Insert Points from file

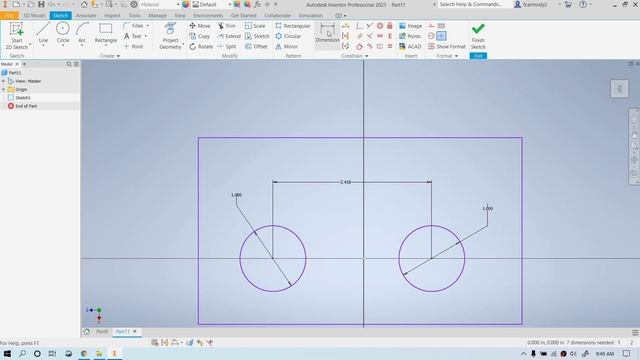[x=410, y=36]
